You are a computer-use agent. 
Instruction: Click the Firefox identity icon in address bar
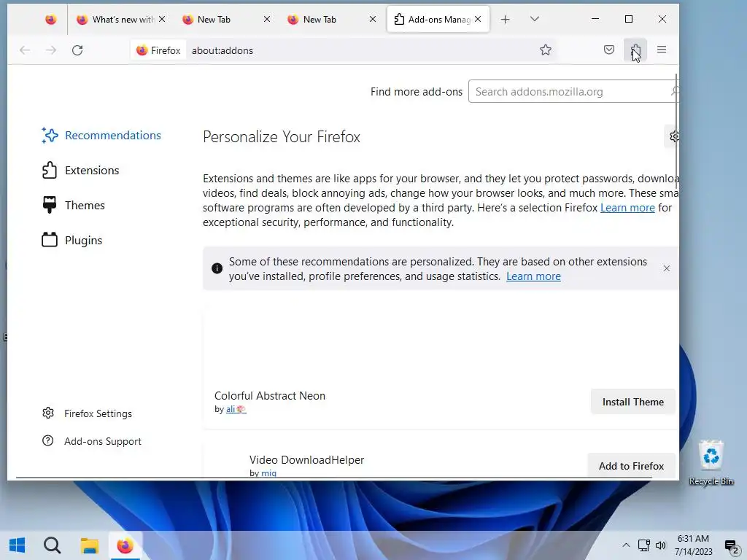click(158, 50)
